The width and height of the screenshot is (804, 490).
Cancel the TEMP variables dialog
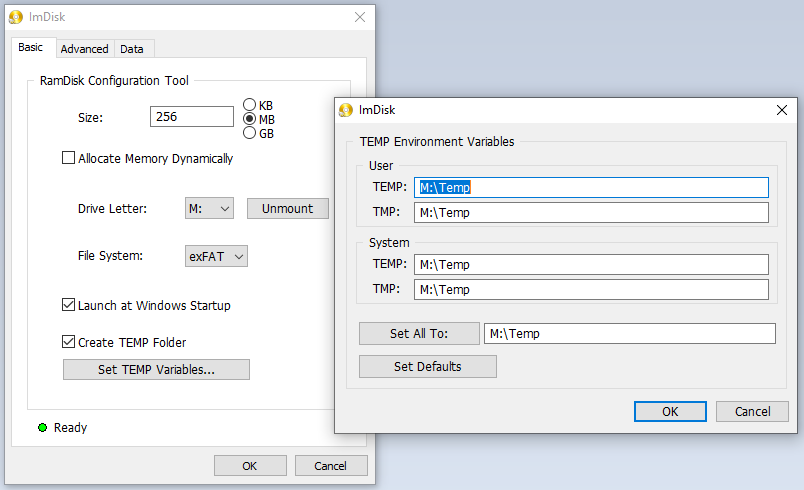[x=752, y=412]
